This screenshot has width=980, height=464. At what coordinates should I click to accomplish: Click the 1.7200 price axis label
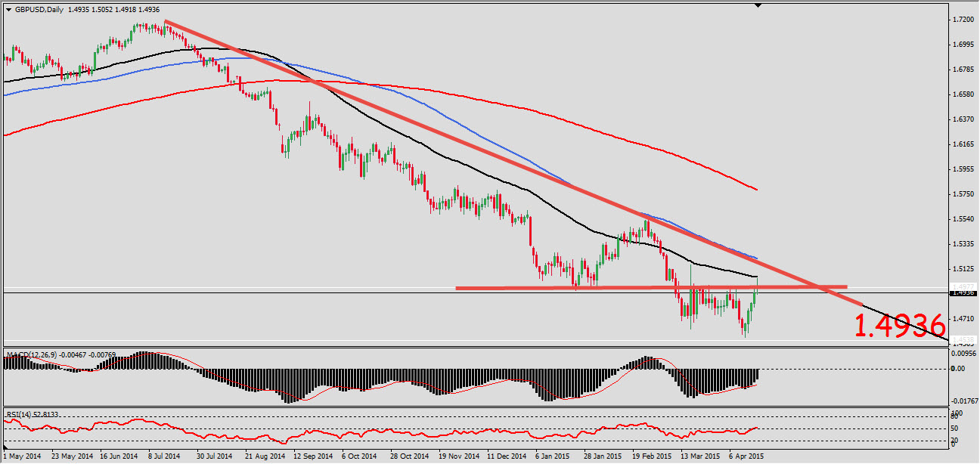coord(963,20)
